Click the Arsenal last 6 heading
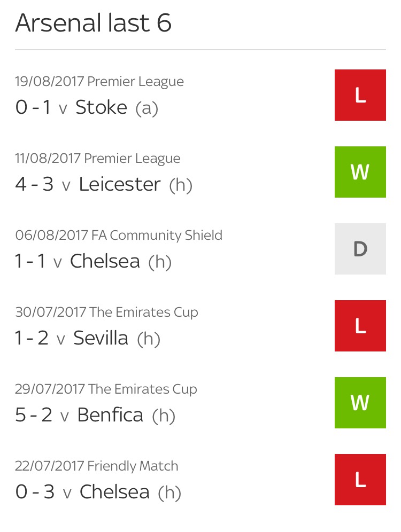Image resolution: width=401 pixels, height=532 pixels. tap(94, 24)
